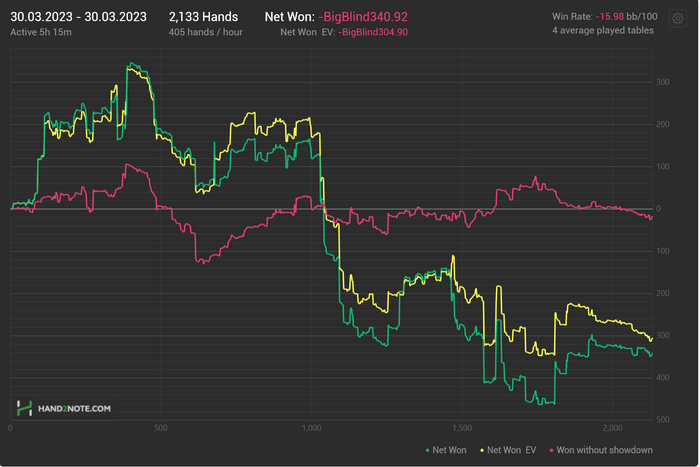Click the Active 5h 15m text
This screenshot has height=467, width=700.
41,32
